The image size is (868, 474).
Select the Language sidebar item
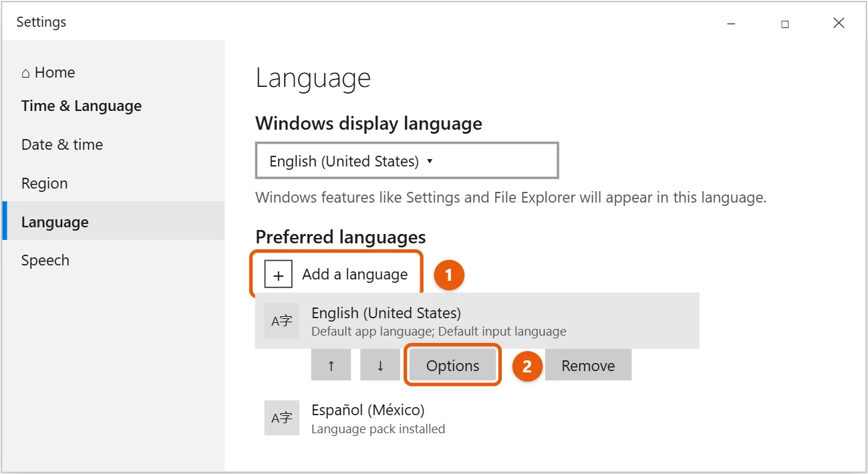pos(112,221)
